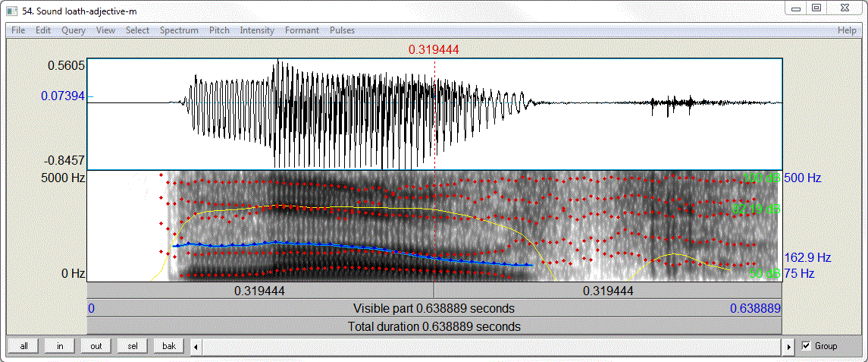
Task: Click the green 100 dB intensity label
Action: point(763,178)
